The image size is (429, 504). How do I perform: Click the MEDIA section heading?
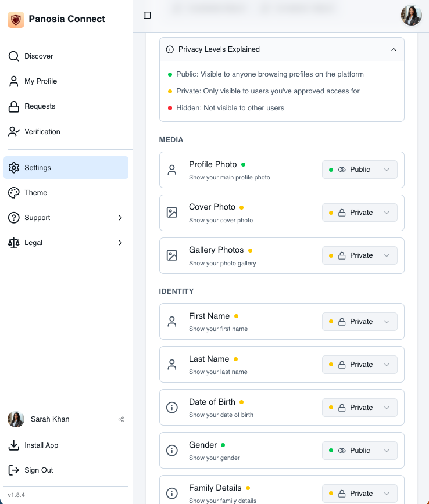click(x=171, y=140)
